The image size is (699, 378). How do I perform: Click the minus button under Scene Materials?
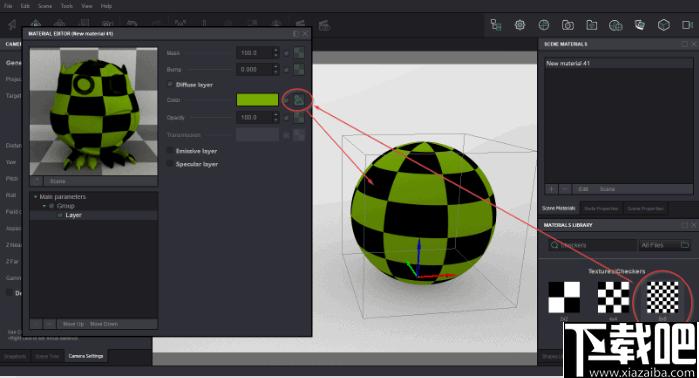pos(564,189)
